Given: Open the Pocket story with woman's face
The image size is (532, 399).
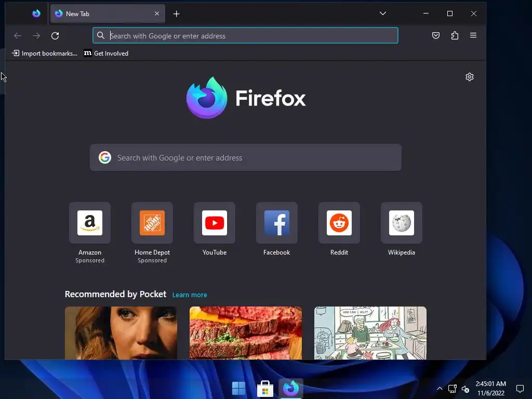Looking at the screenshot, I should tap(121, 333).
